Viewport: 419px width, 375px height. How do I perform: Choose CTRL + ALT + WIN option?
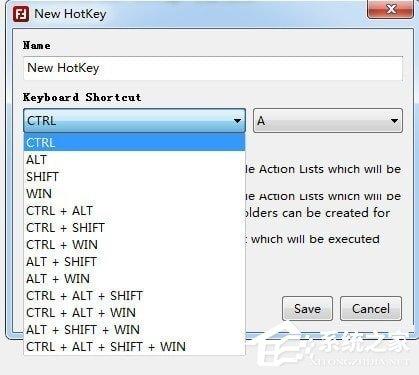point(134,313)
